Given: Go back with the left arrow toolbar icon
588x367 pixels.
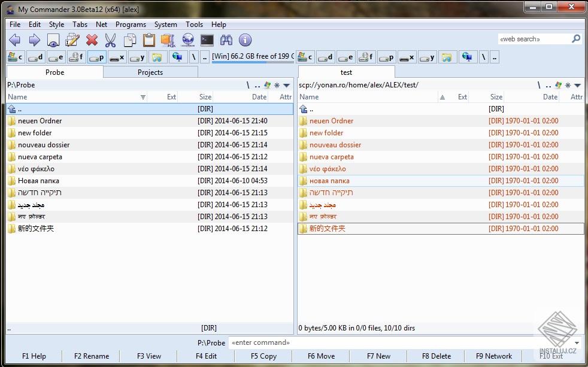Looking at the screenshot, I should [x=14, y=40].
